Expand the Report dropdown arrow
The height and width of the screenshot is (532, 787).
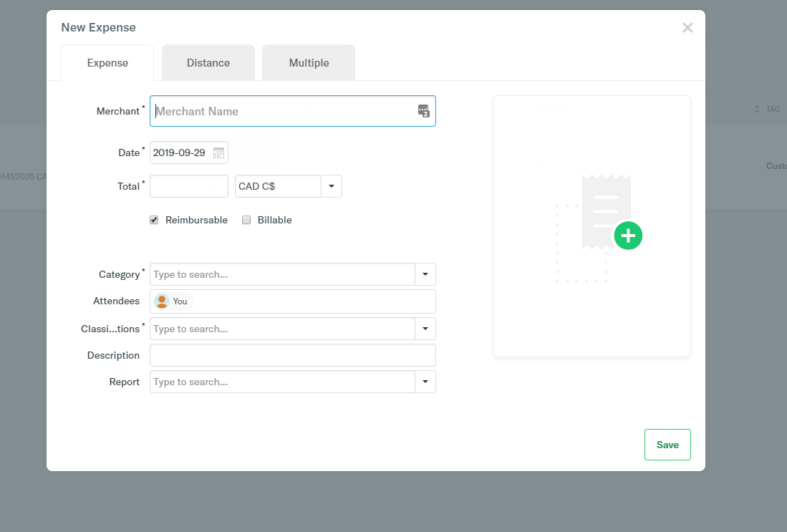425,382
